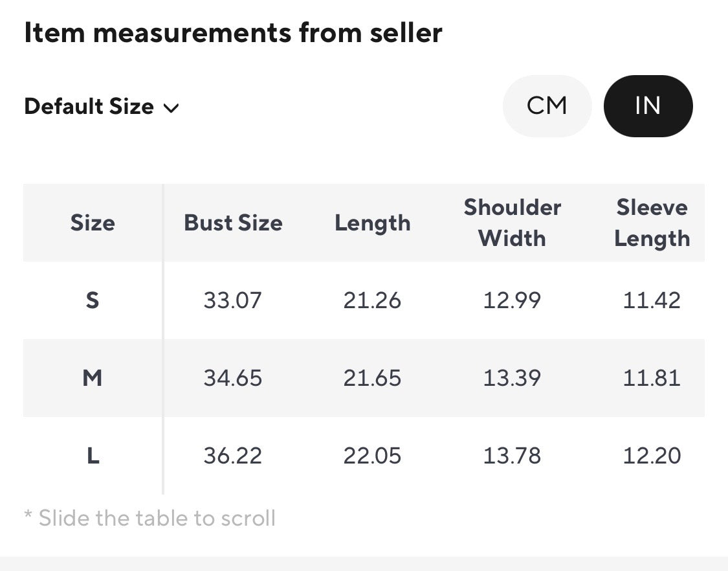Image resolution: width=728 pixels, height=571 pixels.
Task: Switch measurements to CM units
Action: [x=547, y=106]
